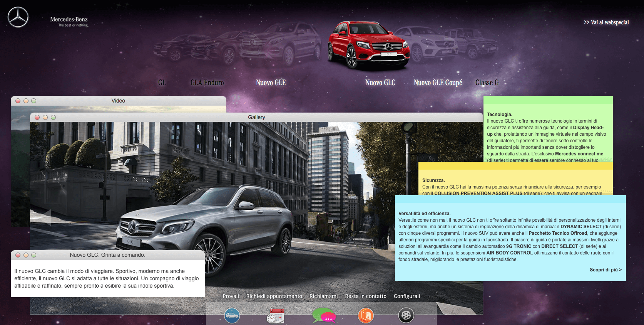Open the Nuovo GLC model label

point(380,83)
